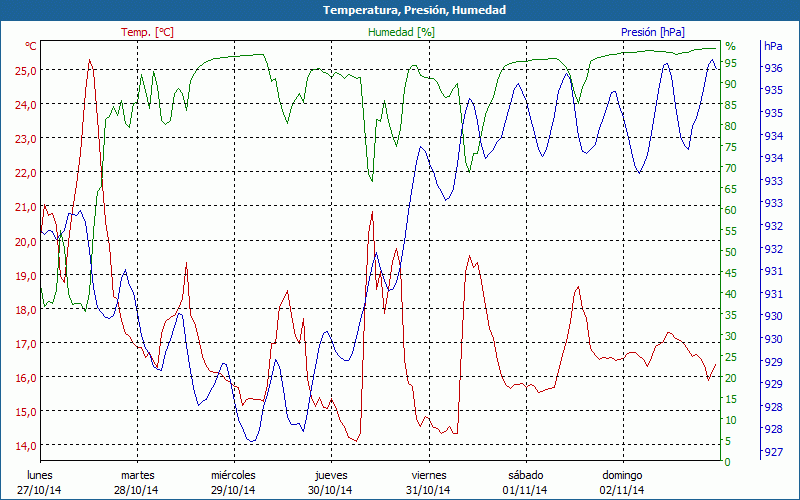Image resolution: width=800 pixels, height=500 pixels.
Task: Click the chart title Temperatura, Presión, Humedad
Action: (x=400, y=10)
